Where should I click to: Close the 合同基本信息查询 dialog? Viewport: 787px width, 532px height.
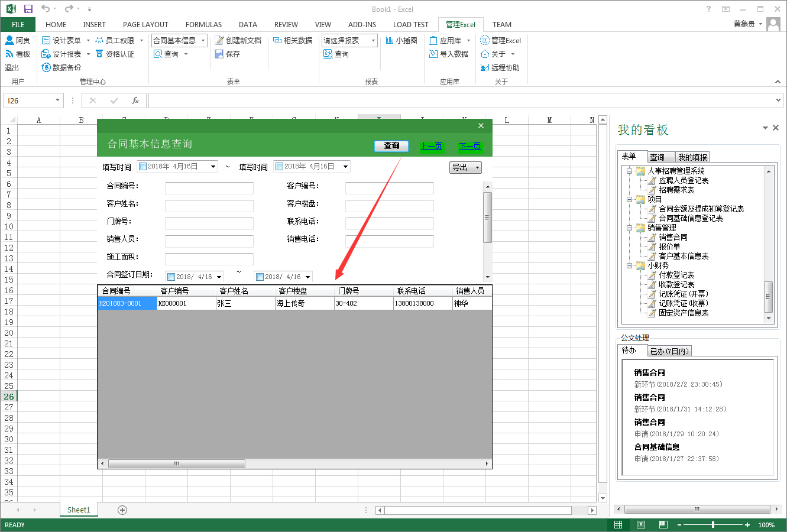point(481,125)
